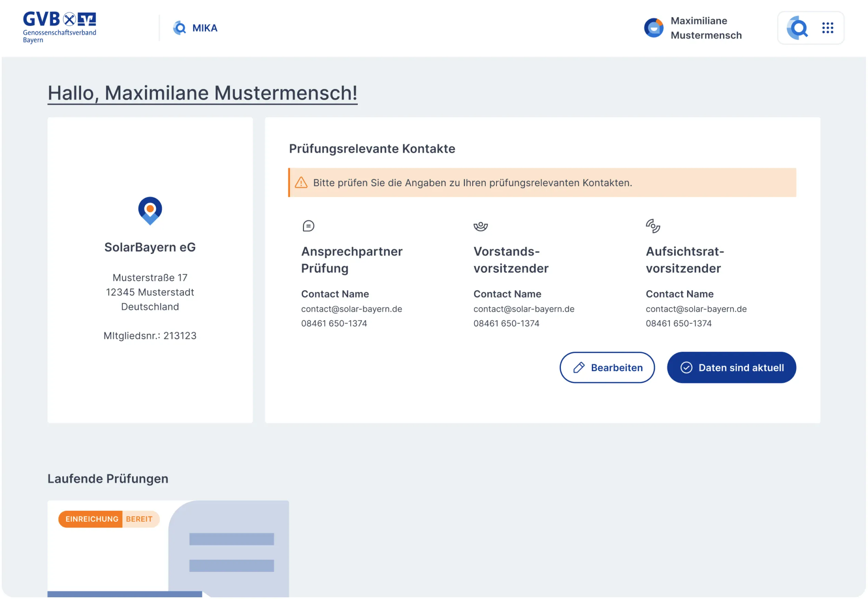Click the email under Aufsichtsratvorsitzender
This screenshot has width=868, height=599.
[x=696, y=309]
